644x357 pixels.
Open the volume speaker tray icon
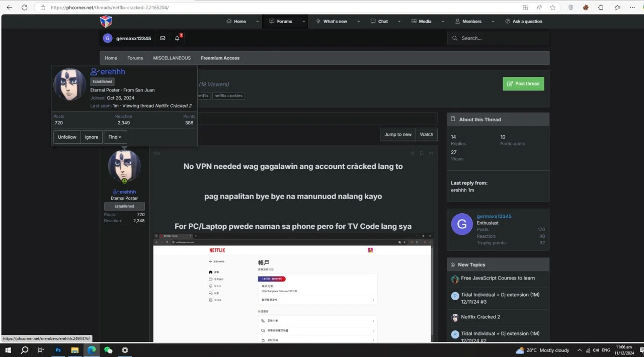(x=596, y=350)
